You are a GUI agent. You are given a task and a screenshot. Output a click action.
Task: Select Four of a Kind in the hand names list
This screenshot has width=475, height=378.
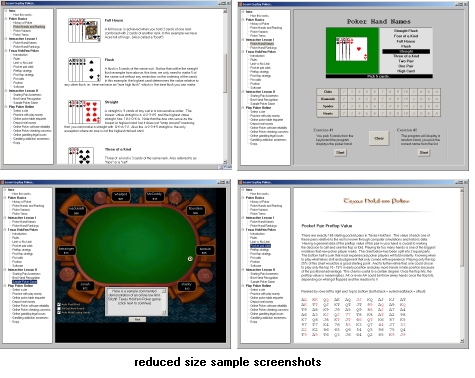406,36
